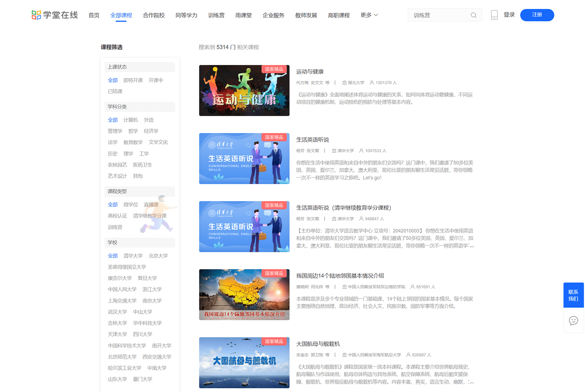Open 生活英语听说 course title link
The height and width of the screenshot is (392, 585).
(312, 140)
